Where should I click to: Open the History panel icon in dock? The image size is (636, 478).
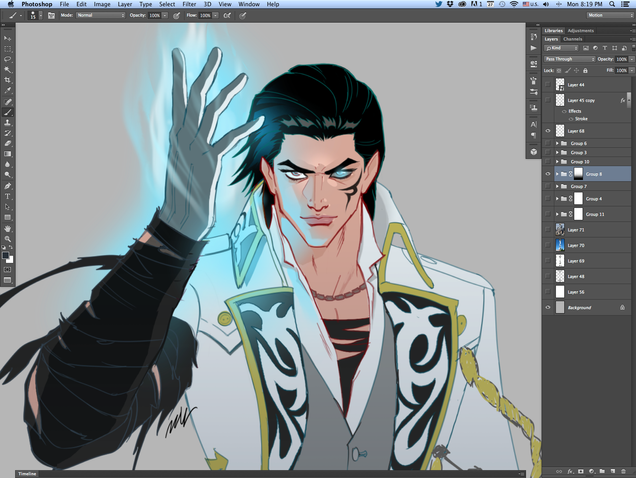tap(534, 37)
